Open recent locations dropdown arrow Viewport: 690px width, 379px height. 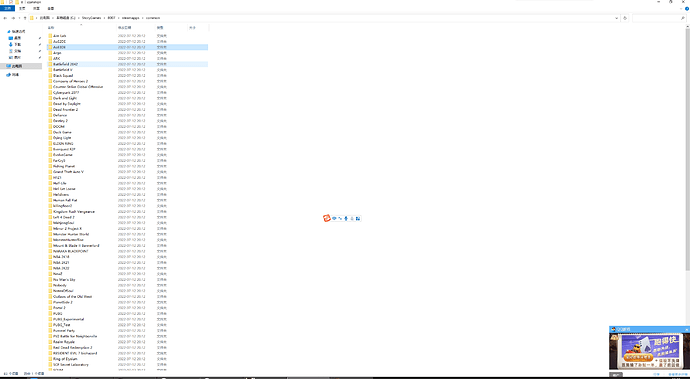(x=19, y=18)
